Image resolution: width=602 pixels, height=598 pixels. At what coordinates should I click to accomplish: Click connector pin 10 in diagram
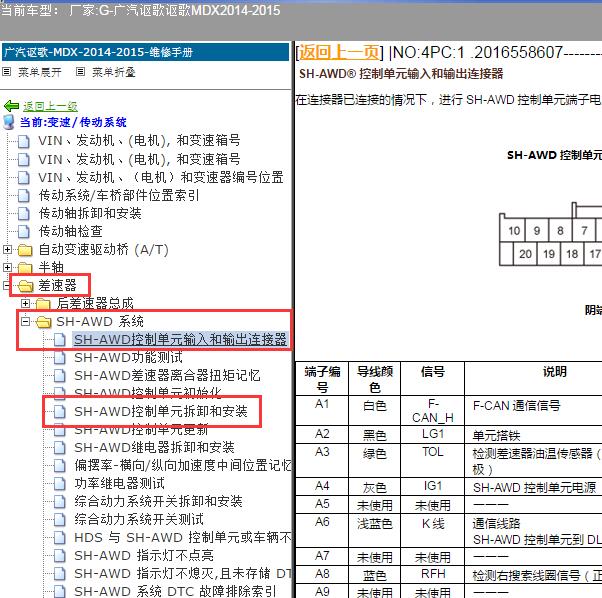click(x=514, y=231)
